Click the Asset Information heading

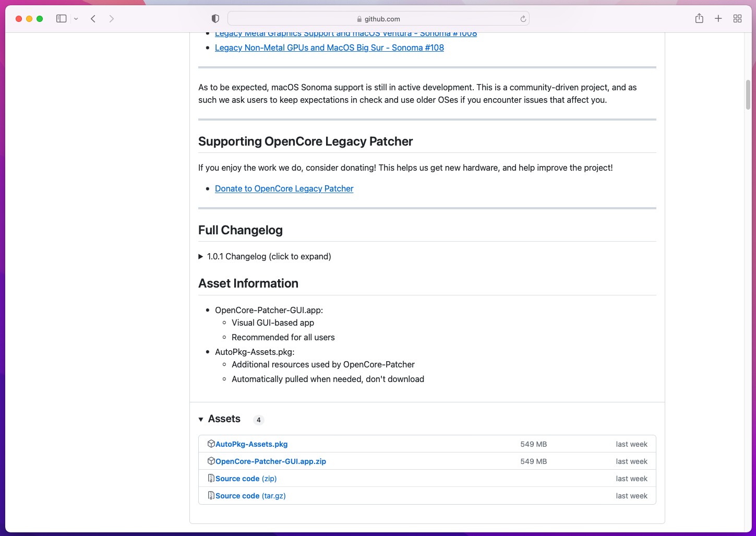click(x=248, y=283)
